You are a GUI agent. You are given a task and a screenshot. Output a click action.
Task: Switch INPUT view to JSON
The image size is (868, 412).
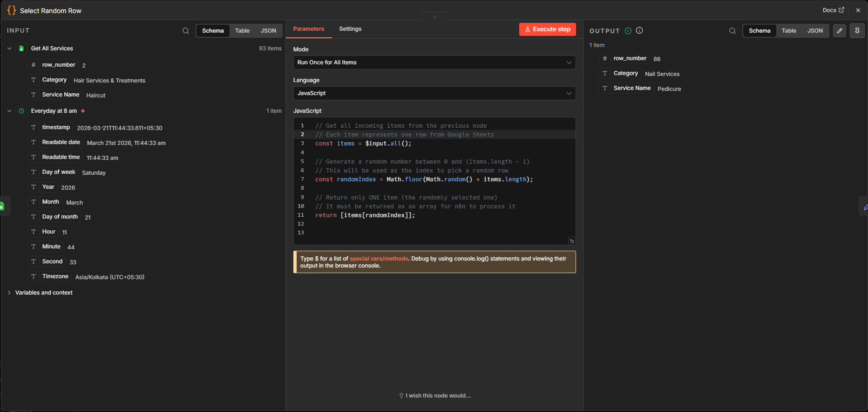(268, 31)
